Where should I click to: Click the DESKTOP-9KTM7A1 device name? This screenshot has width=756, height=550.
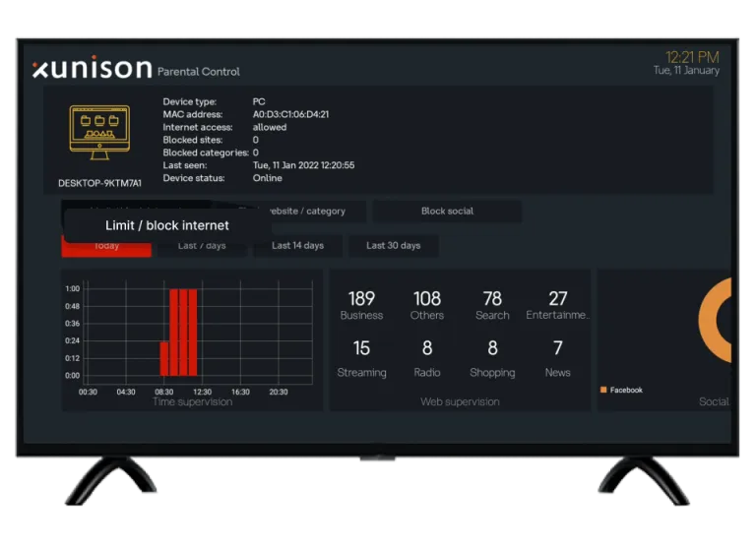point(99,183)
